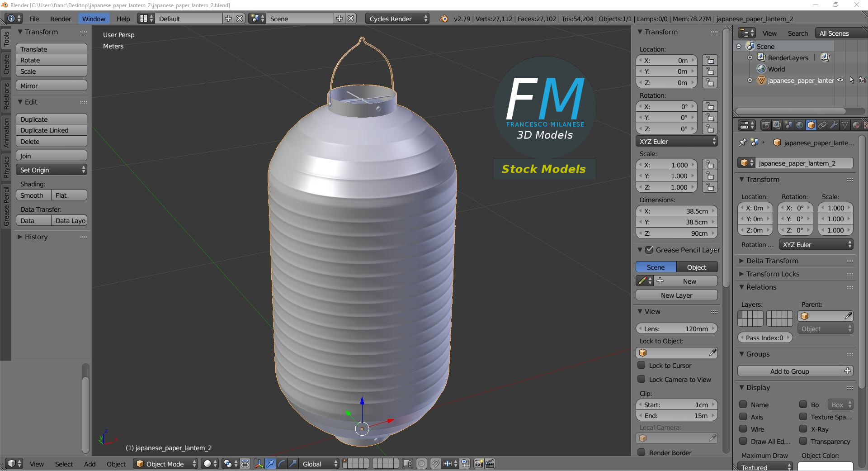868x471 pixels.
Task: Uncheck the Grease Pencil Layers checkbox
Action: point(649,250)
